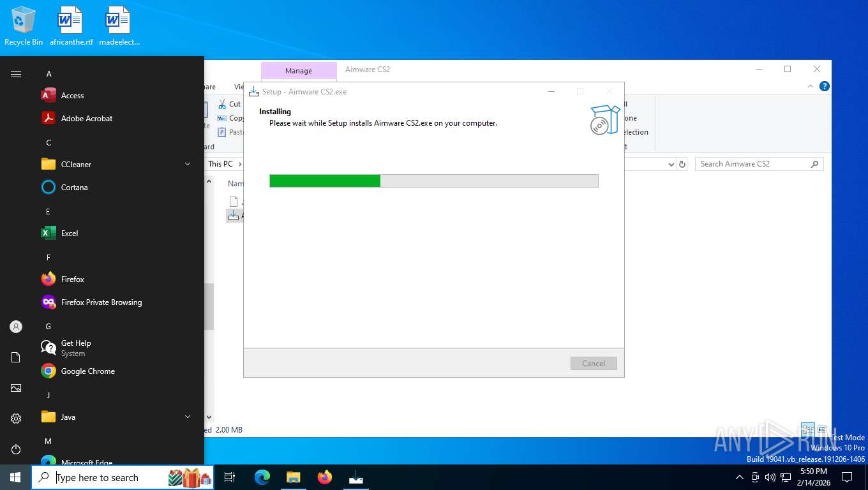Open Explorer help question icon
The image size is (868, 490).
coord(825,86)
